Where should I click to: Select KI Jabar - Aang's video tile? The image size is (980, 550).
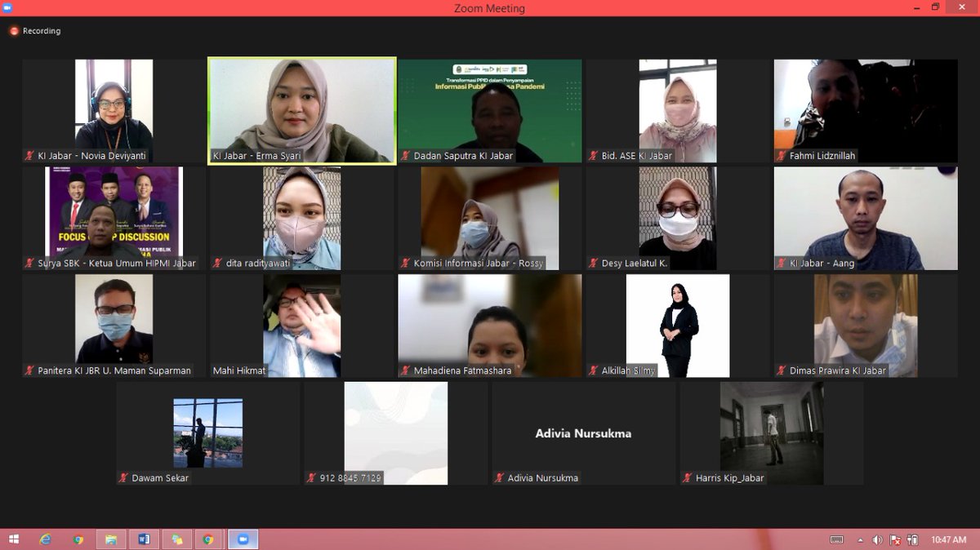click(866, 218)
